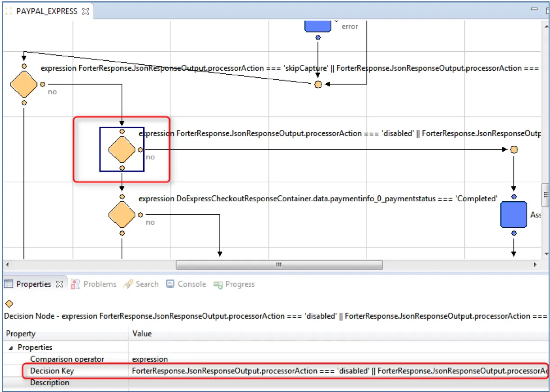Click the paymentstatus 'Completed' expression label
The width and height of the screenshot is (550, 392).
point(318,198)
